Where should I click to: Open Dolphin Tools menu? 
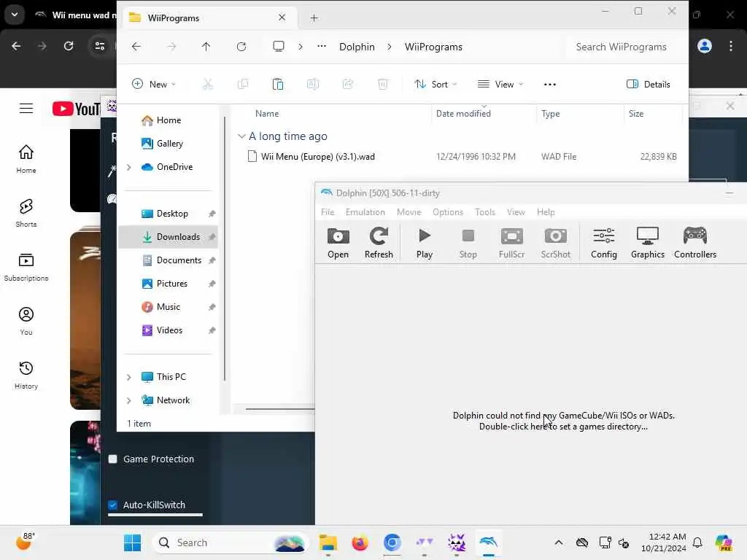click(x=485, y=212)
